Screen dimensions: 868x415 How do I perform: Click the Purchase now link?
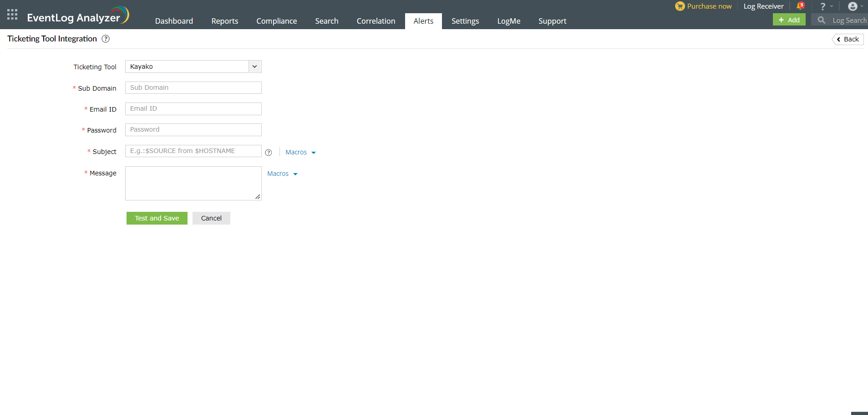(x=708, y=6)
